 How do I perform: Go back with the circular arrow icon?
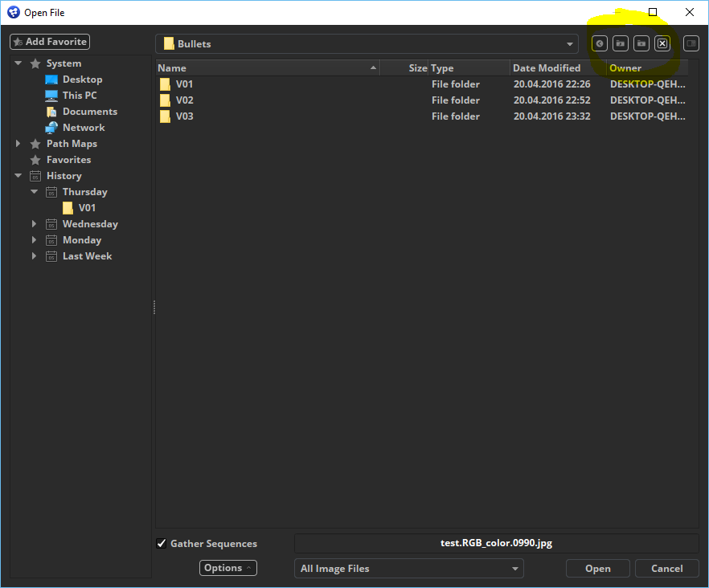[x=600, y=44]
